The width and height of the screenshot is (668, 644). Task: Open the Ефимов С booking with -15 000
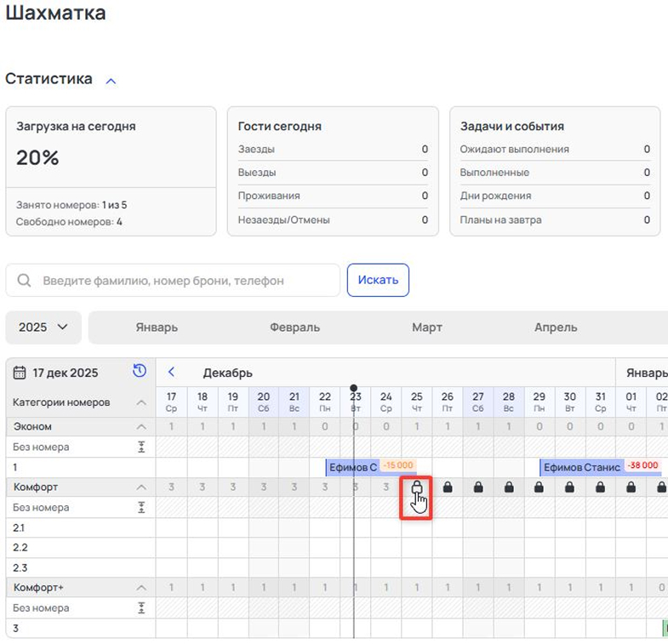point(352,467)
